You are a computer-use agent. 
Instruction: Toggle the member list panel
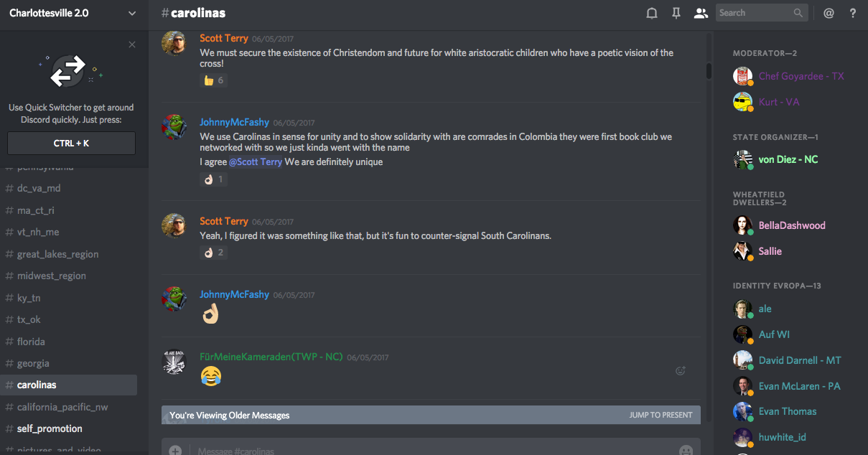click(x=701, y=13)
